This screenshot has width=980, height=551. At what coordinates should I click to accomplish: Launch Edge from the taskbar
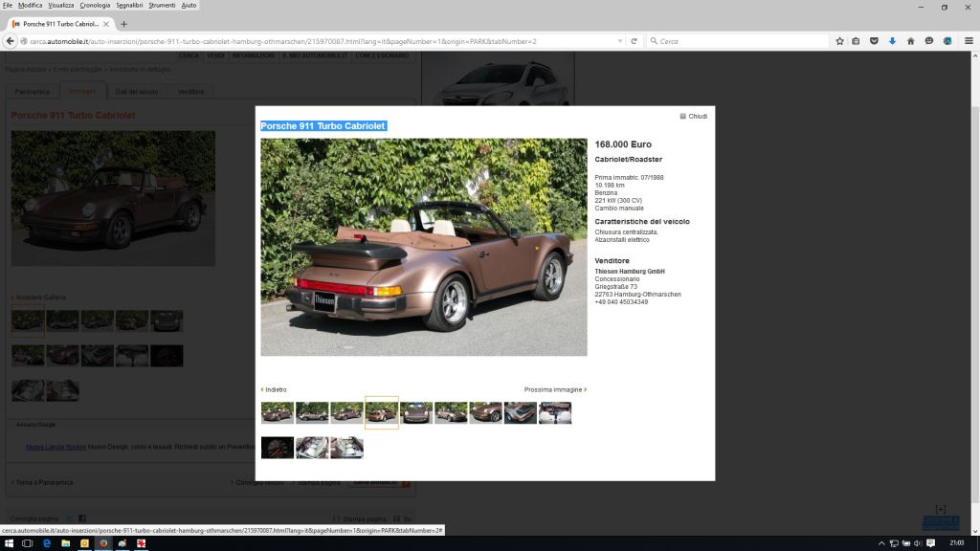tap(46, 543)
